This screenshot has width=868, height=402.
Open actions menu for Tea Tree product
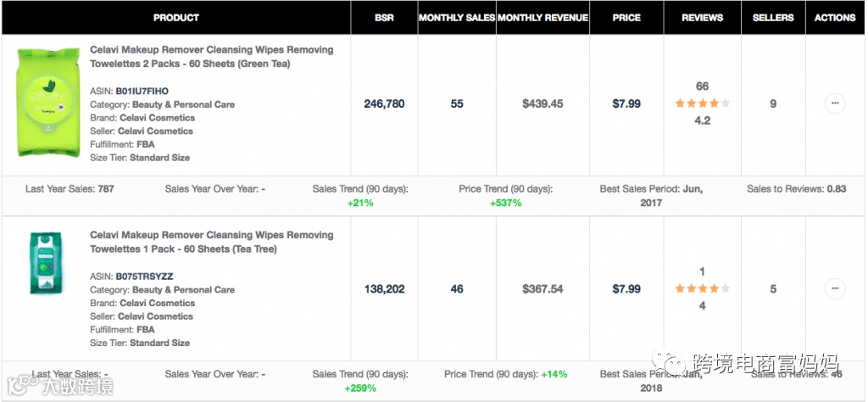coord(834,288)
